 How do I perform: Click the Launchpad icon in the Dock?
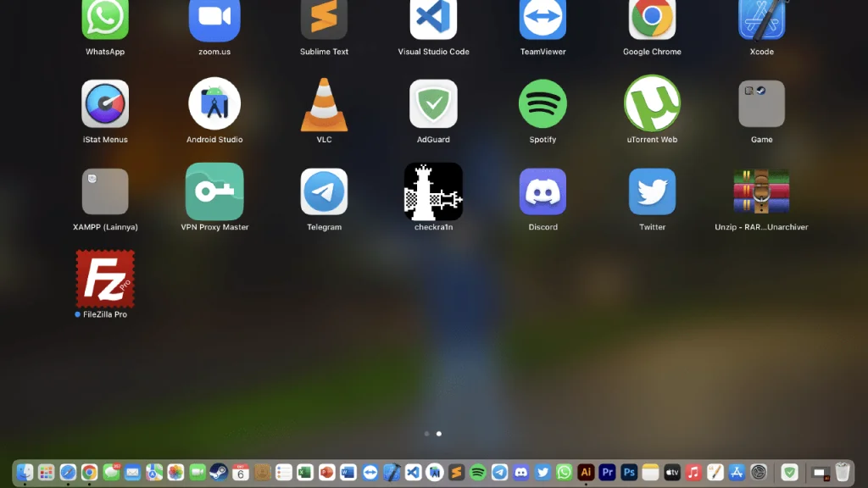pos(46,473)
